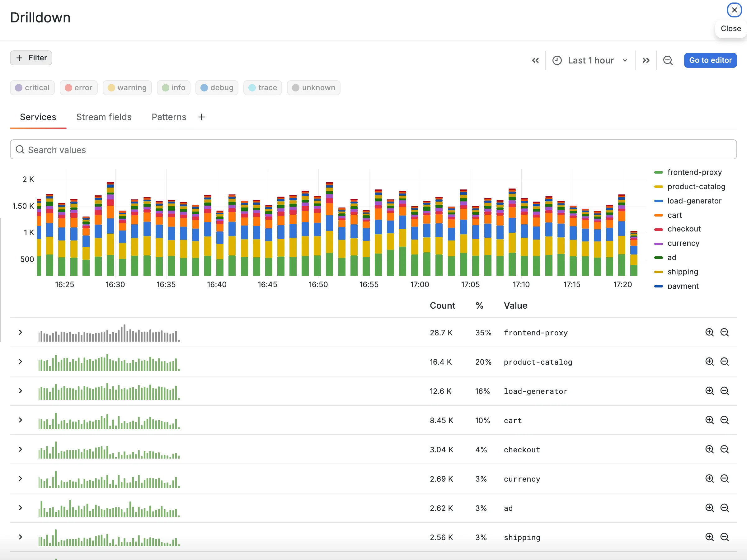The height and width of the screenshot is (560, 747).
Task: Focus the Search values field
Action: [x=373, y=150]
